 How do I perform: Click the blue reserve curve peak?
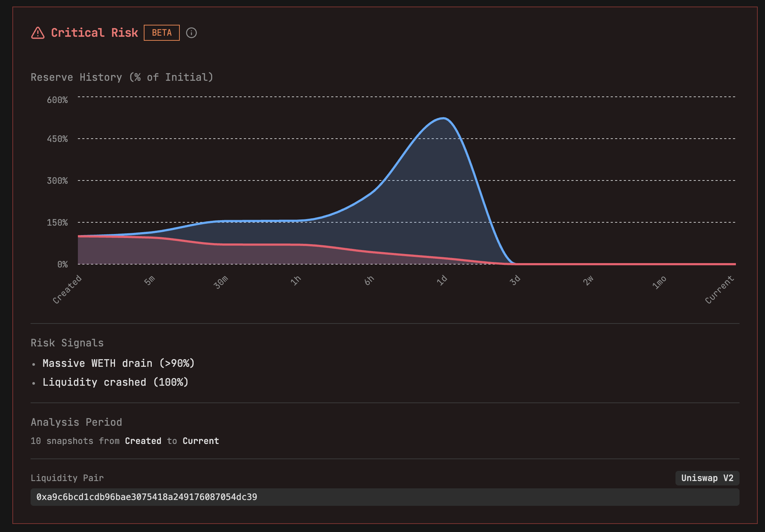point(443,118)
